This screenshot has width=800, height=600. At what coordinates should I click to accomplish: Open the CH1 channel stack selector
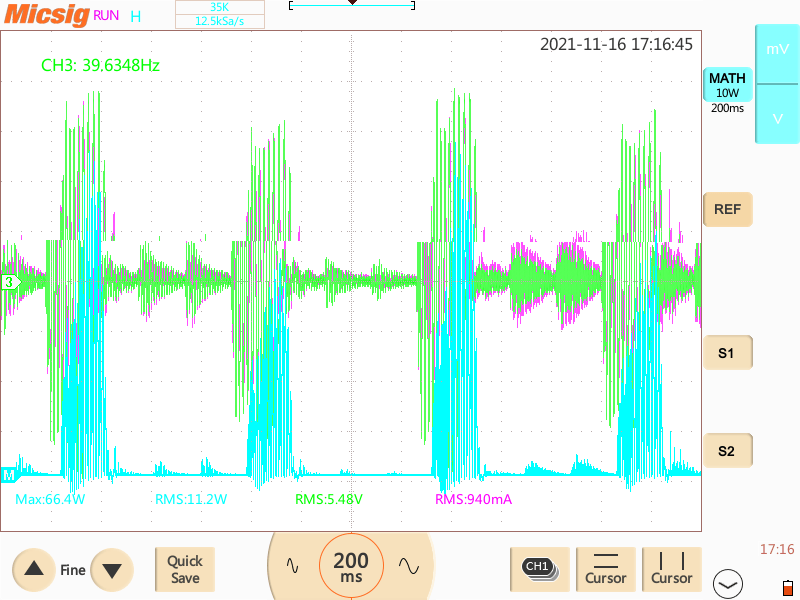(x=540, y=569)
